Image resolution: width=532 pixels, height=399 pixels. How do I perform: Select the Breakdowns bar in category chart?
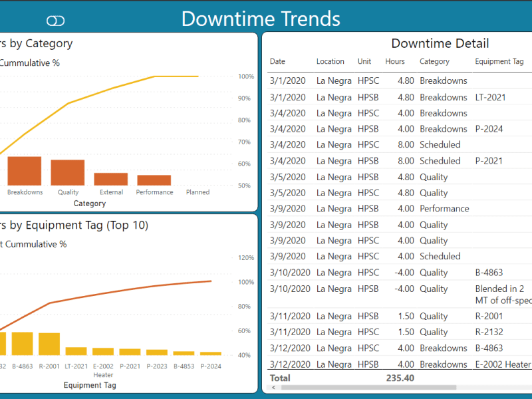pos(25,171)
